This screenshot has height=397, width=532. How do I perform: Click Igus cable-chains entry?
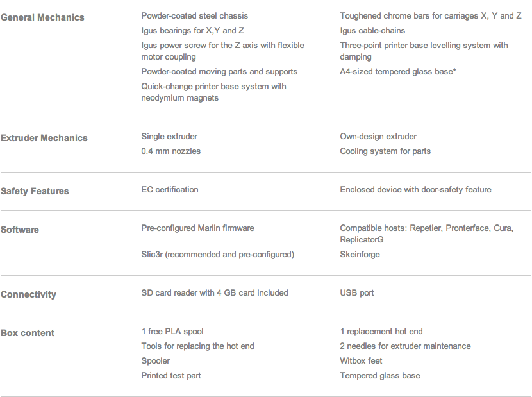click(372, 31)
